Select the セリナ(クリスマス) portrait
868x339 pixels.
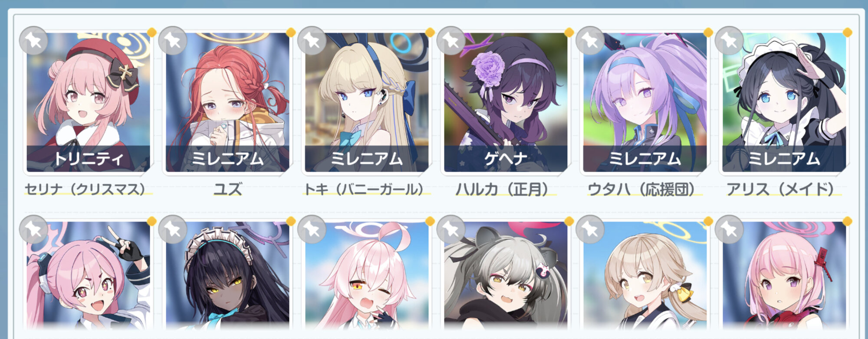point(89,102)
